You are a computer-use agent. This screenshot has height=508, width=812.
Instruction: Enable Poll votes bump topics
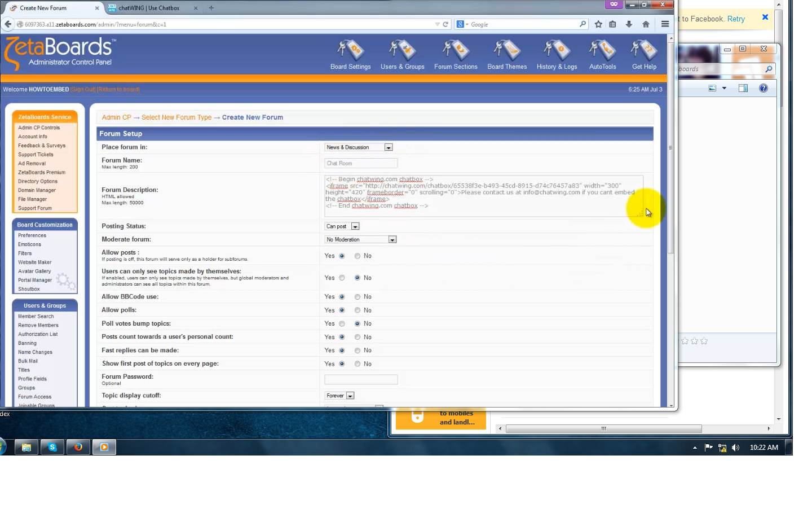(x=343, y=323)
